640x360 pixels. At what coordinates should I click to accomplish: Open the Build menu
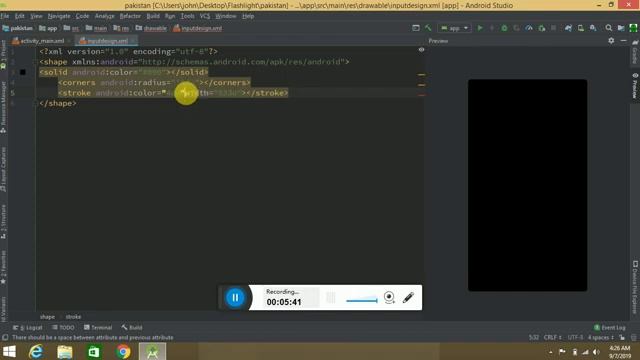click(x=153, y=16)
